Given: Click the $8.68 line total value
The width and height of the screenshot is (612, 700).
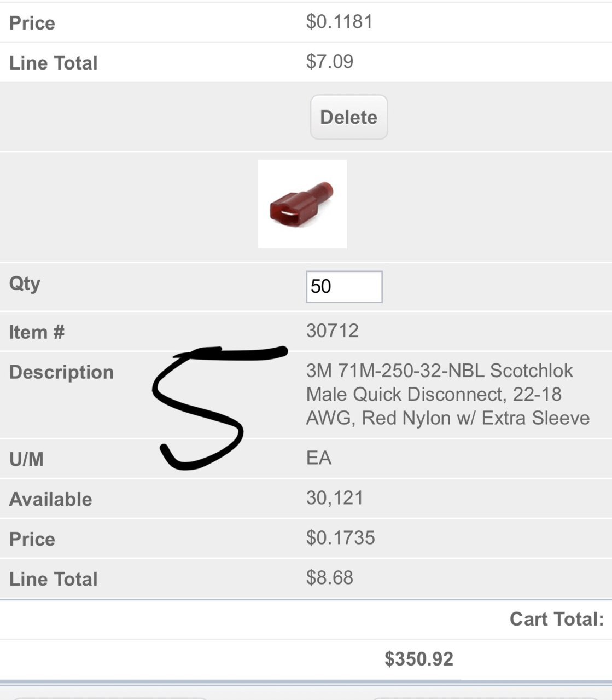Looking at the screenshot, I should coord(330,577).
